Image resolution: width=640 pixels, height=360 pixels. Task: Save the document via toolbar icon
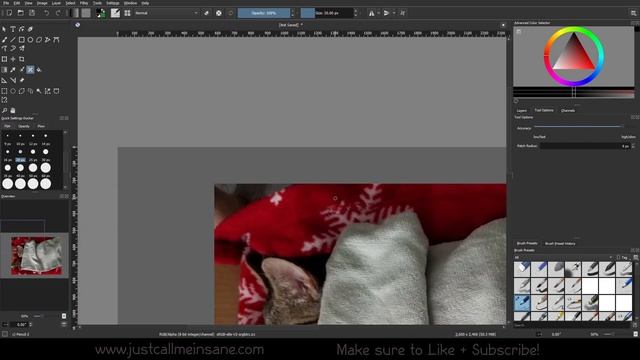click(x=32, y=13)
